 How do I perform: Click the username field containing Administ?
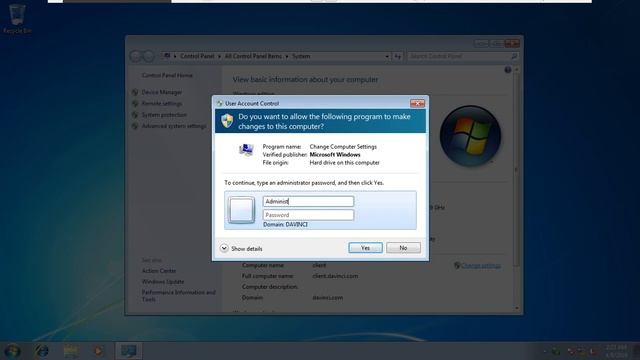308,201
